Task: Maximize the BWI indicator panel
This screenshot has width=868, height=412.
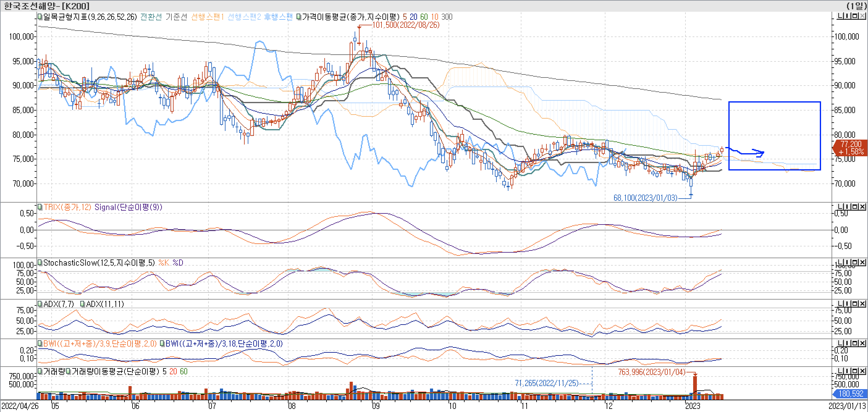Action: pos(854,343)
